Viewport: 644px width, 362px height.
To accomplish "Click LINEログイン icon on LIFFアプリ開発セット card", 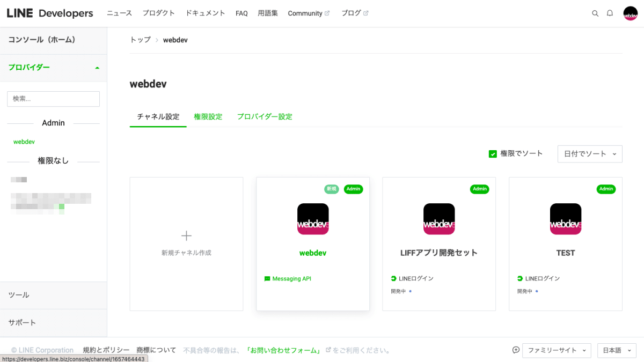I will point(393,278).
